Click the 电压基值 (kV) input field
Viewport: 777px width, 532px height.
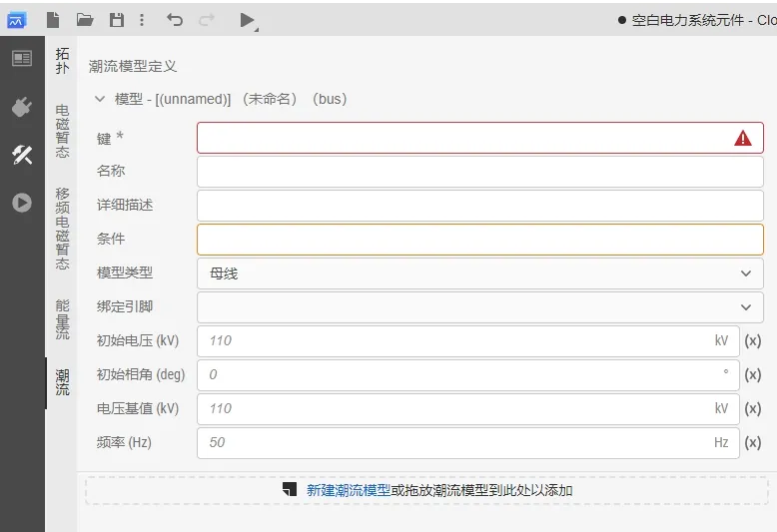tap(468, 409)
